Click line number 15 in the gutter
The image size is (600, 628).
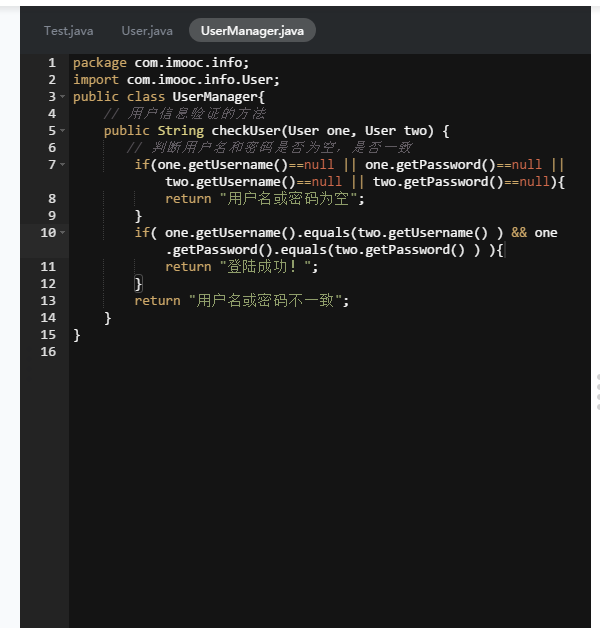[48, 335]
